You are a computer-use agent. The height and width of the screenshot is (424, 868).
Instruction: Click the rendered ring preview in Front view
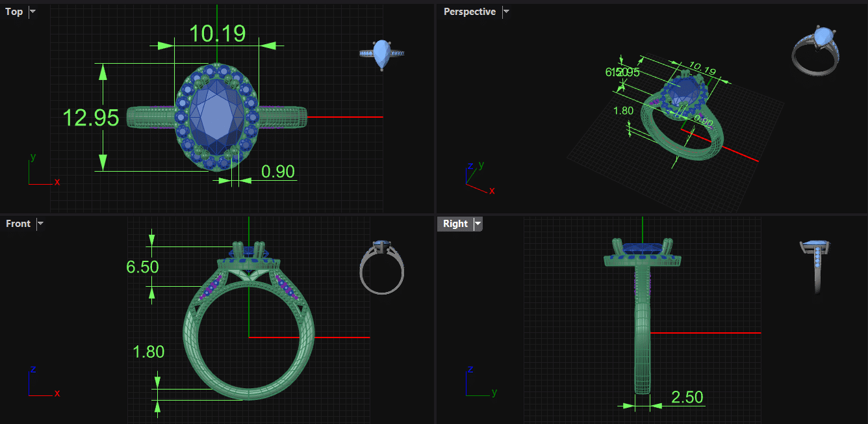click(x=381, y=267)
